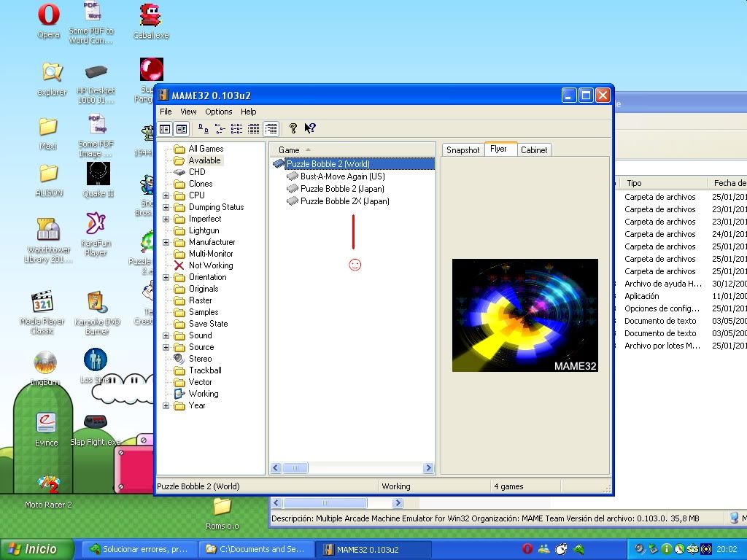
Task: Switch to Details view in toolbar
Action: click(x=254, y=128)
